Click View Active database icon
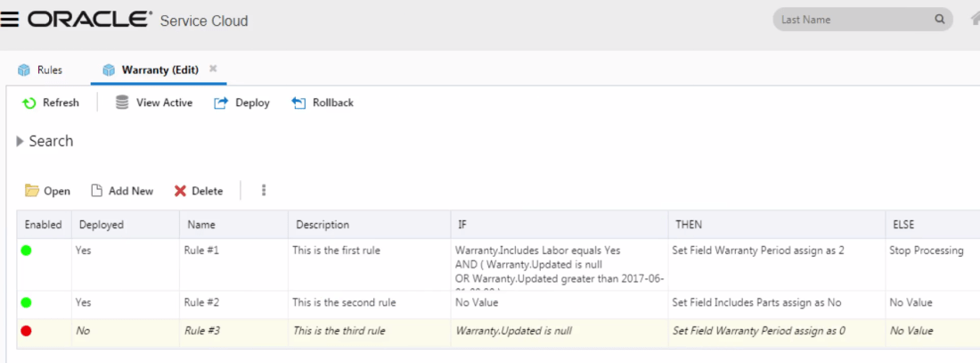The height and width of the screenshot is (363, 980). tap(122, 103)
